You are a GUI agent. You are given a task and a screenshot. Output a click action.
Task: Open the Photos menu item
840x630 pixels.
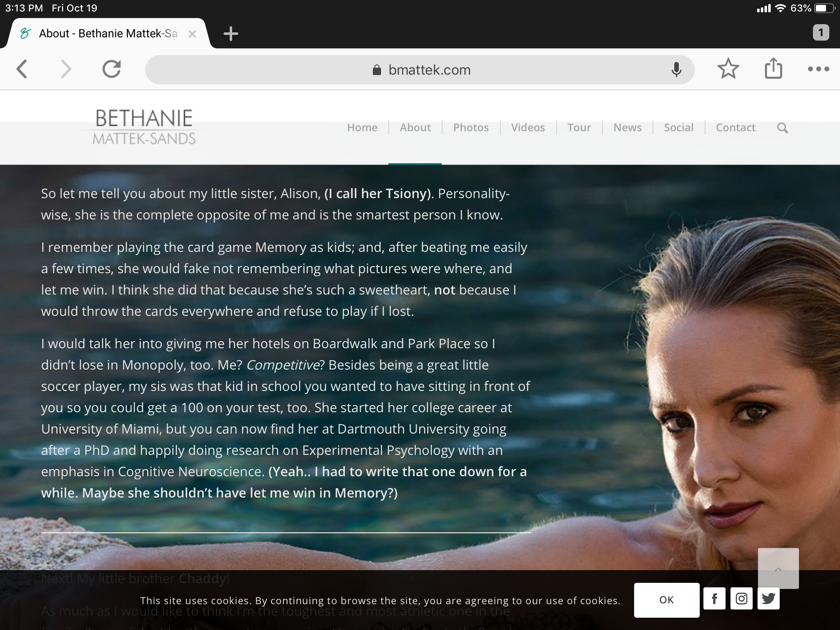point(471,128)
